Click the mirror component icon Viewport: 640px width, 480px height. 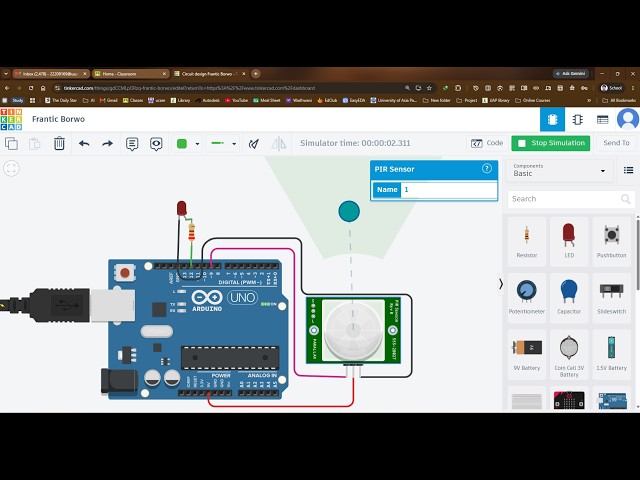(279, 143)
